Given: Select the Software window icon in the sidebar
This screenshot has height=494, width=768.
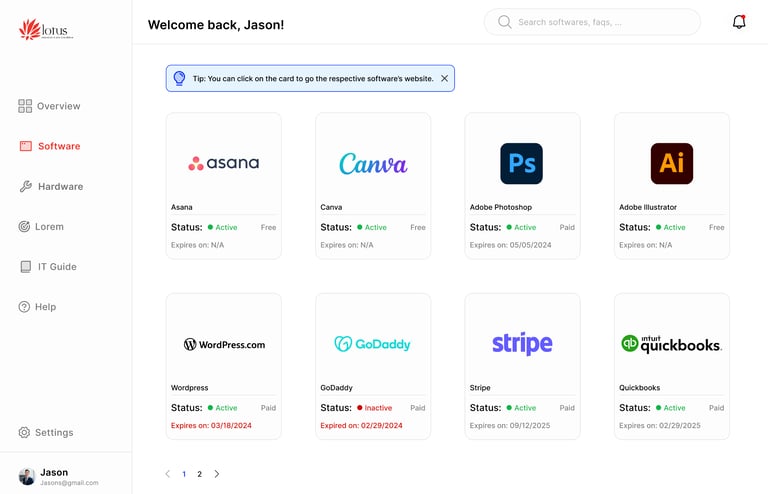Looking at the screenshot, I should [x=25, y=146].
